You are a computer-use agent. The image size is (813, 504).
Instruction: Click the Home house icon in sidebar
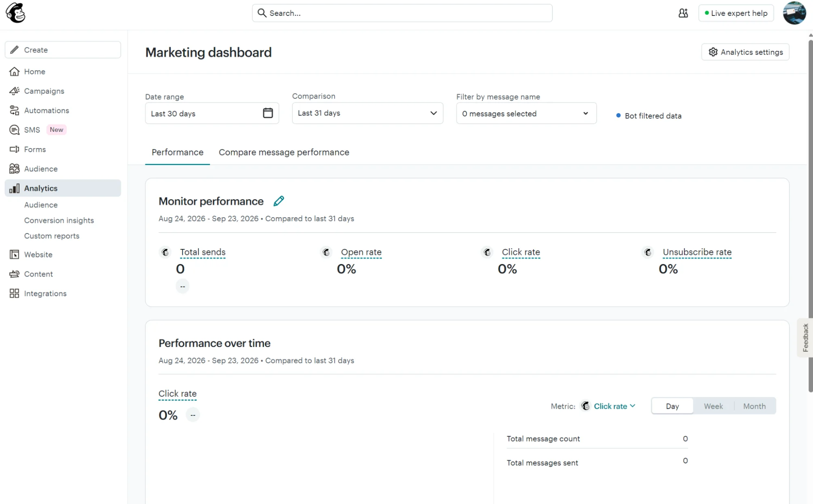pyautogui.click(x=14, y=72)
